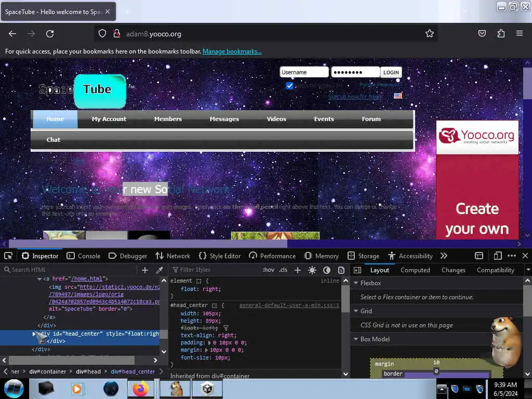Open the Performance tab

point(272,256)
